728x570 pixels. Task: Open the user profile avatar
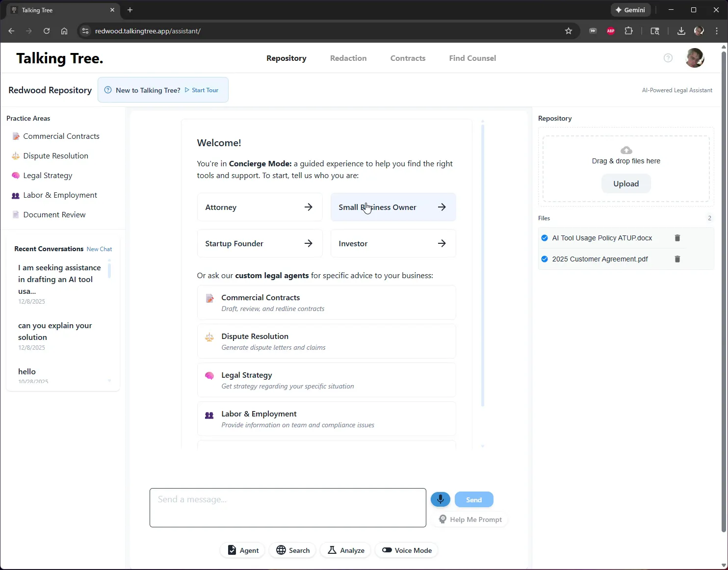click(x=695, y=58)
